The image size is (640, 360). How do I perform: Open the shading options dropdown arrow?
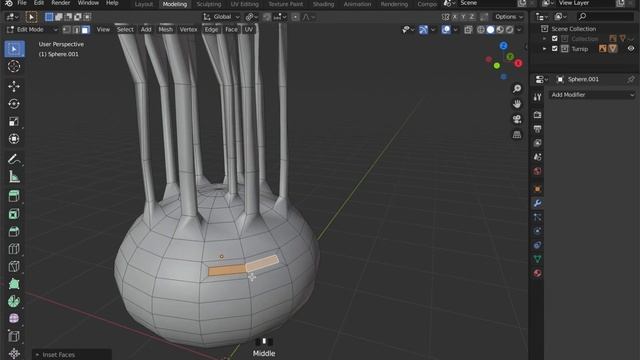coord(519,29)
